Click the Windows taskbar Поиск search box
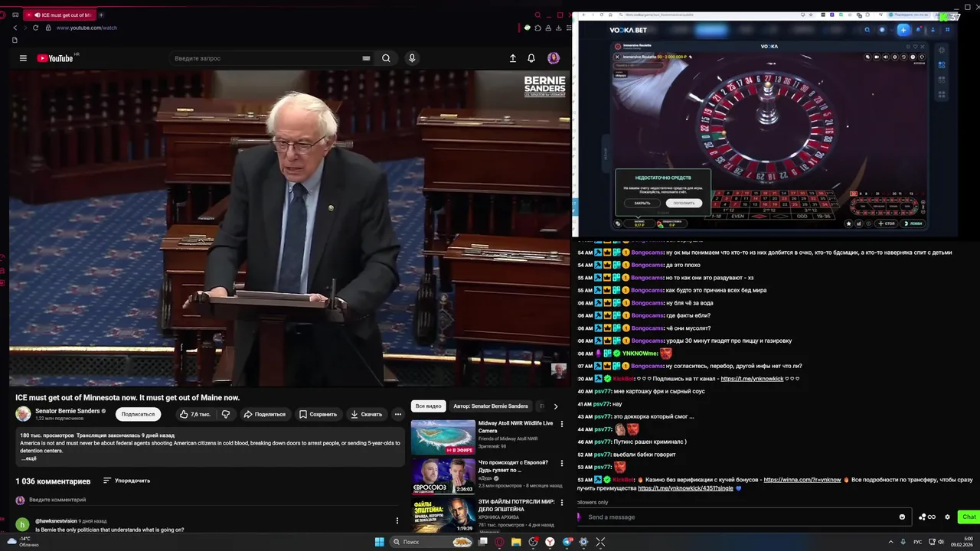The height and width of the screenshot is (551, 980). tap(432, 542)
